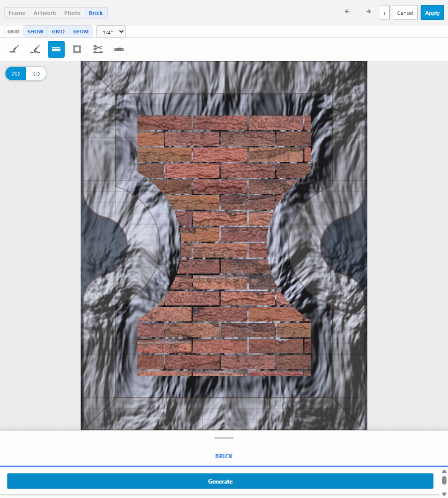Click the brick hourglass shape on canvas
The image size is (448, 498).
pos(224,246)
